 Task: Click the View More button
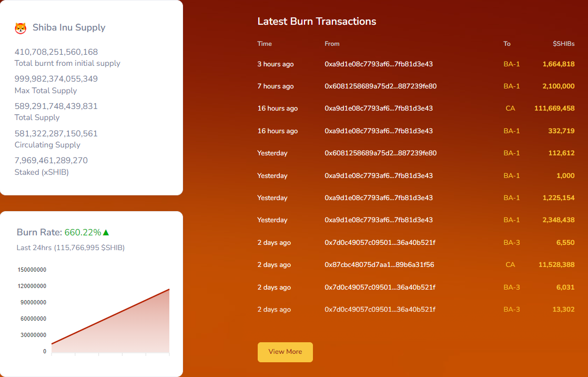click(x=285, y=352)
